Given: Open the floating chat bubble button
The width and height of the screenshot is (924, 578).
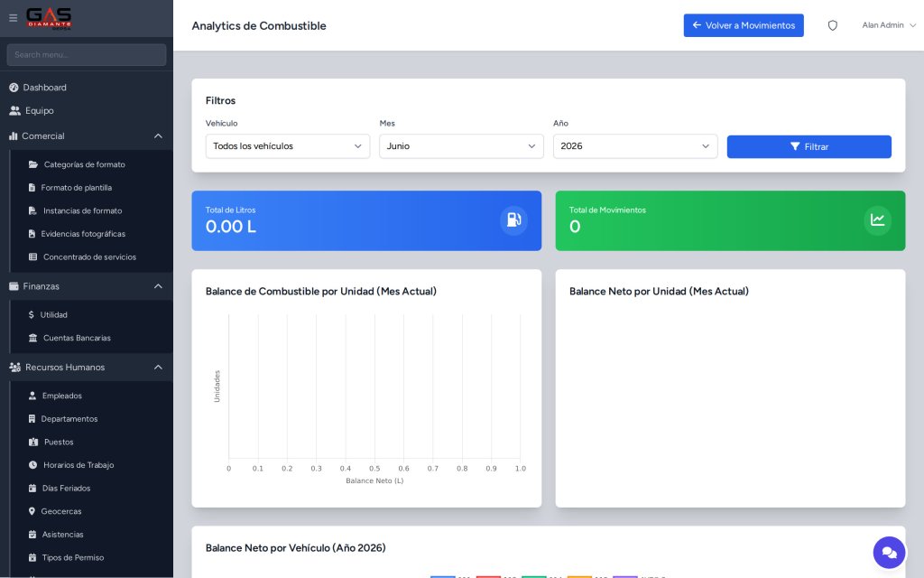Looking at the screenshot, I should coord(889,553).
